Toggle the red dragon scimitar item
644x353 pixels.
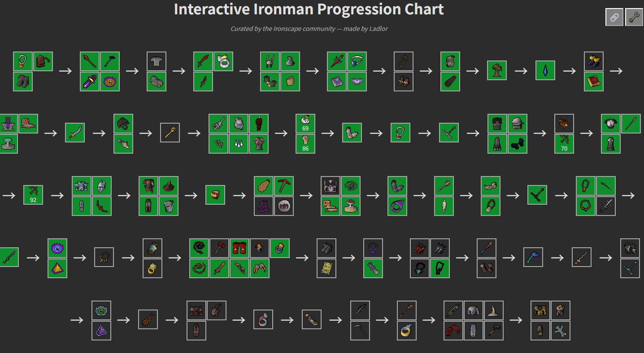pyautogui.click(x=203, y=61)
